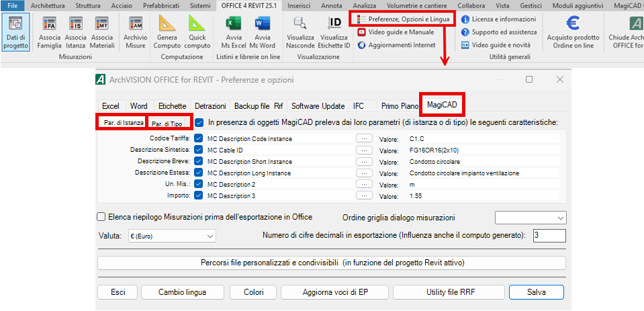Open Valuta currency dropdown
This screenshot has width=644, height=311.
pyautogui.click(x=172, y=236)
